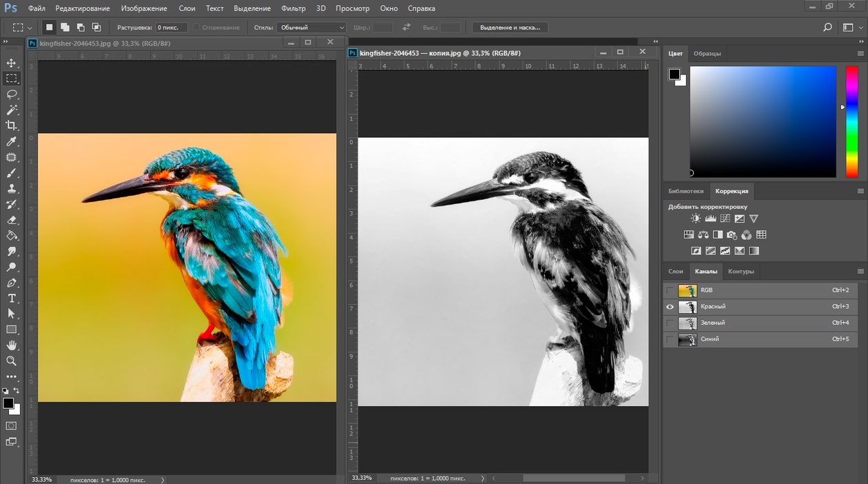868x484 pixels.
Task: Select the Eyedropper tool
Action: [x=11, y=141]
